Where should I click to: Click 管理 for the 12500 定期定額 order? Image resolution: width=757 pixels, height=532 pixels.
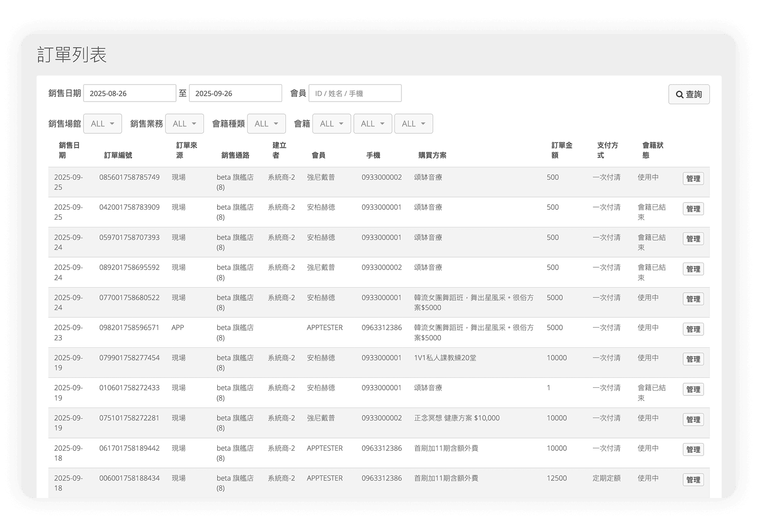tap(693, 479)
